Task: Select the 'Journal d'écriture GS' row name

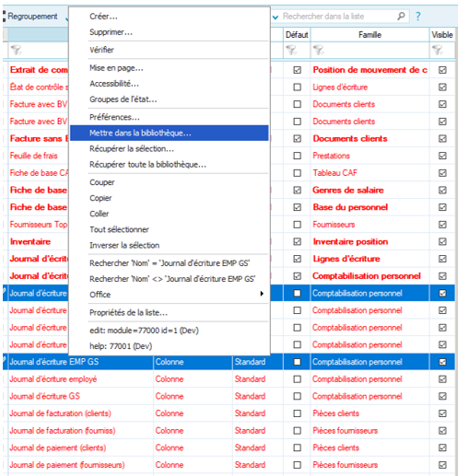Action: [44, 396]
